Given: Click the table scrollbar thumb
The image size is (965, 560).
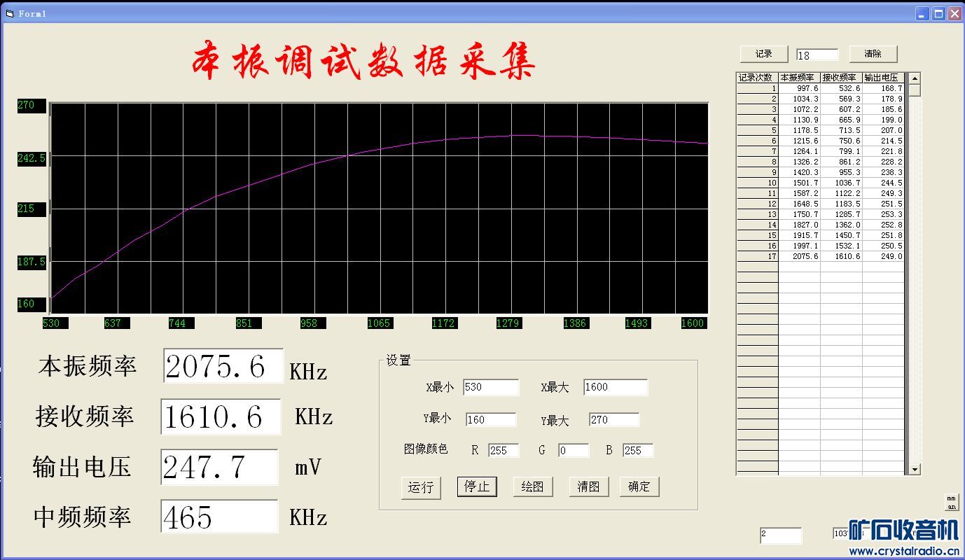Looking at the screenshot, I should 915,90.
